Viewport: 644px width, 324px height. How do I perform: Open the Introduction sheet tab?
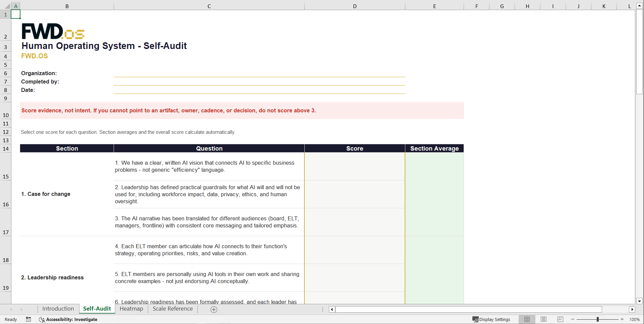pos(58,309)
